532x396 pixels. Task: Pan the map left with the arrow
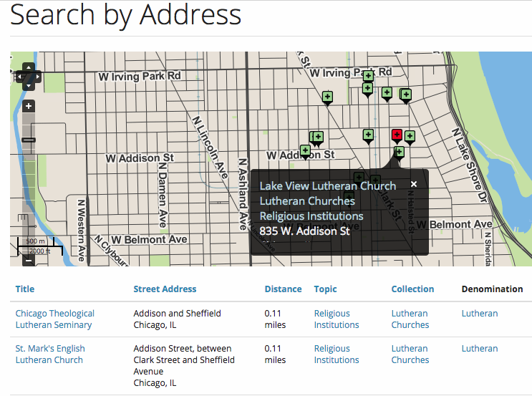[x=19, y=77]
